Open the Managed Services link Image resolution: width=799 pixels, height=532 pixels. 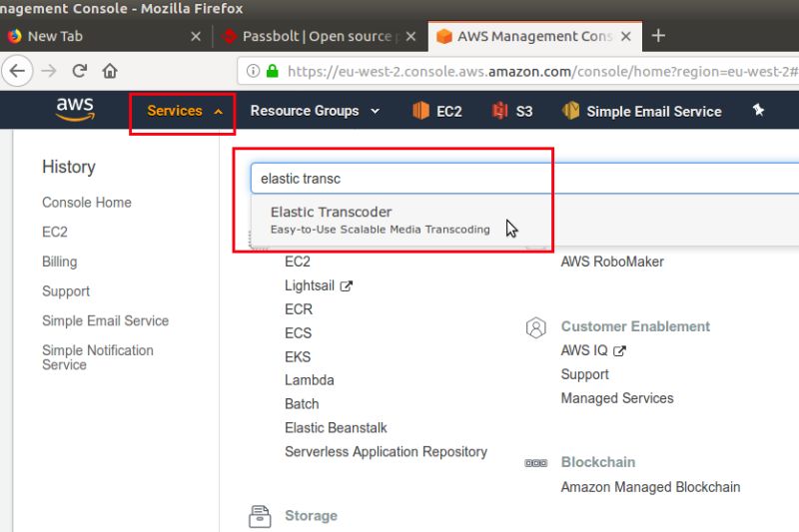coord(616,398)
